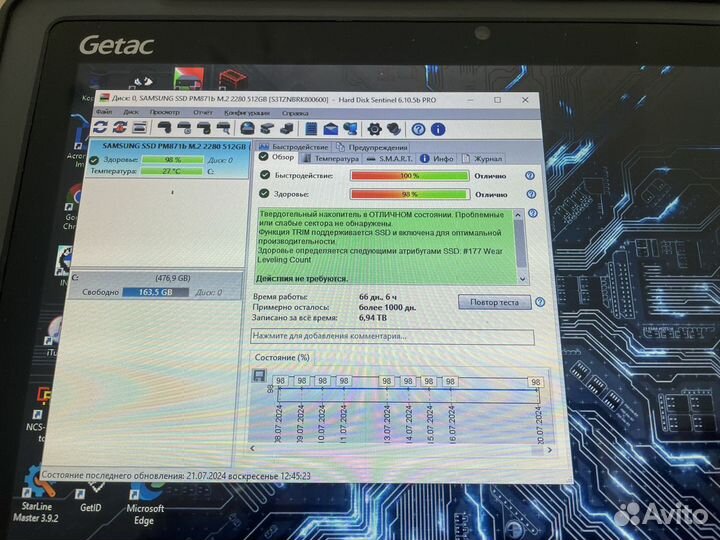Click the red refresh arrows toolbar icon
The image size is (720, 540).
pos(120,127)
